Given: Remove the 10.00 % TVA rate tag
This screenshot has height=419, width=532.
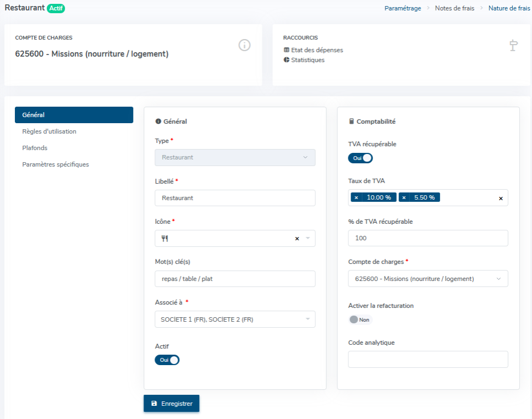Looking at the screenshot, I should coord(357,197).
